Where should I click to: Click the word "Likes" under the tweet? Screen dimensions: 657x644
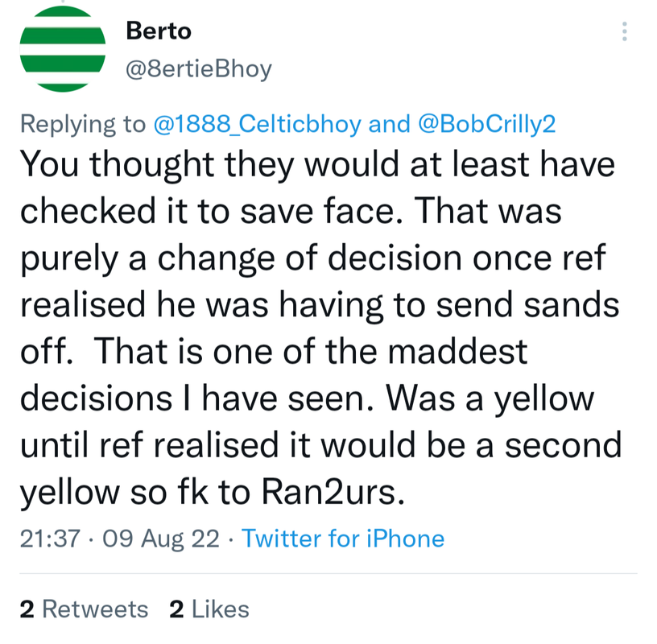(x=220, y=609)
